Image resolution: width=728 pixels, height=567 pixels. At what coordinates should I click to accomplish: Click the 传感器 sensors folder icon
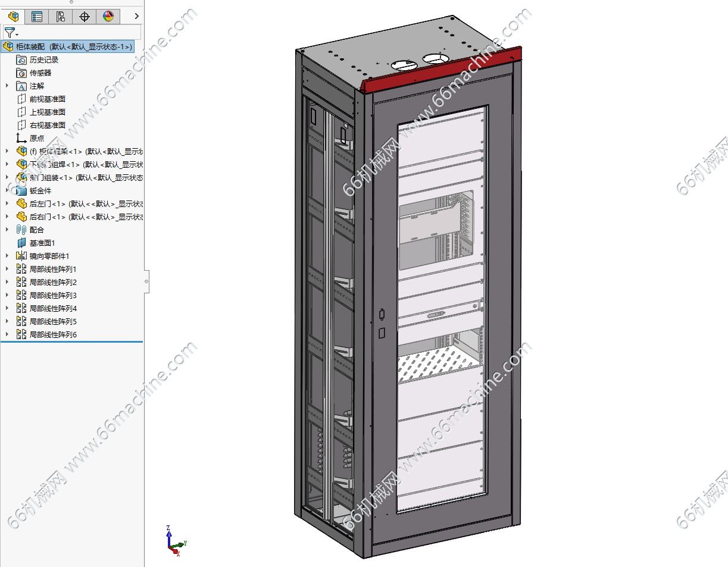21,73
